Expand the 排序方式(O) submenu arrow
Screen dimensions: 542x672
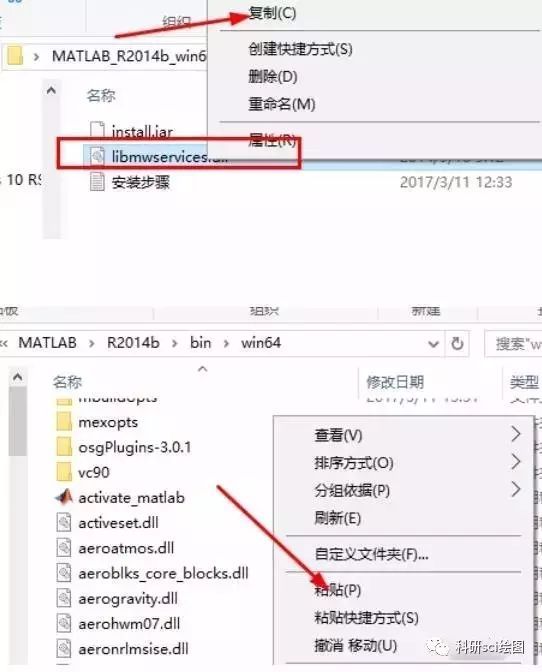[x=516, y=462]
